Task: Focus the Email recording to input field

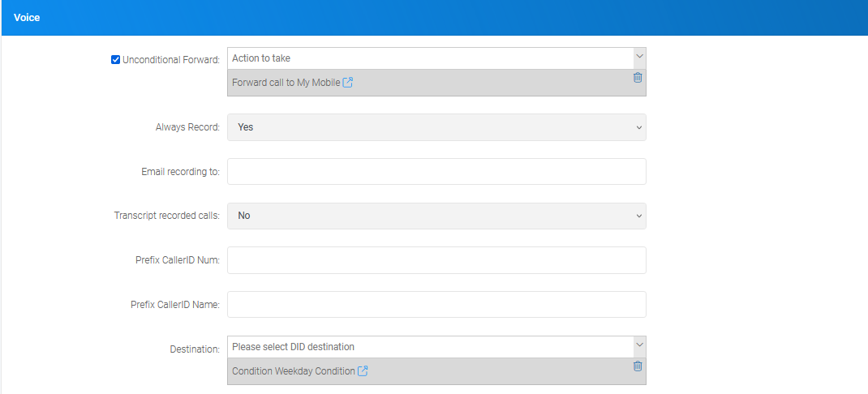Action: tap(436, 172)
